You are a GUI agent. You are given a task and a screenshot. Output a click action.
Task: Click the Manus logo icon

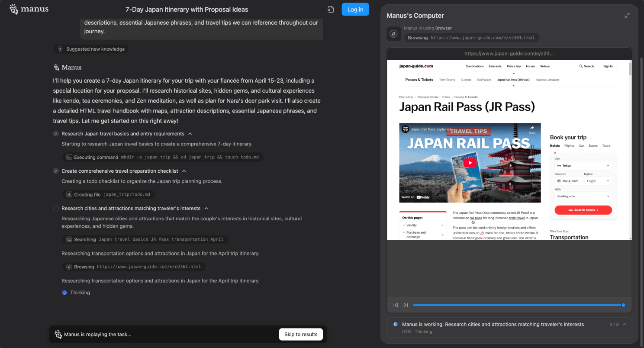tap(14, 10)
